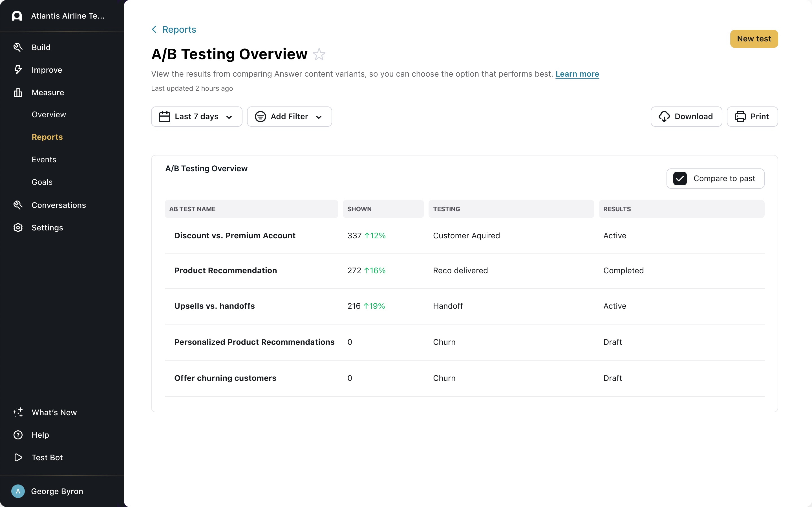Go to the Goals submenu item
The image size is (812, 507).
pos(42,182)
